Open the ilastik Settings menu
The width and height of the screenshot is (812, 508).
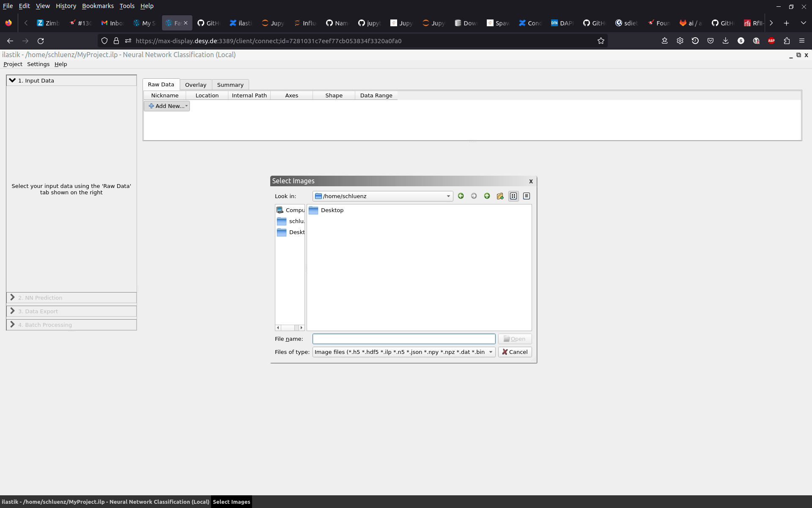[38, 64]
